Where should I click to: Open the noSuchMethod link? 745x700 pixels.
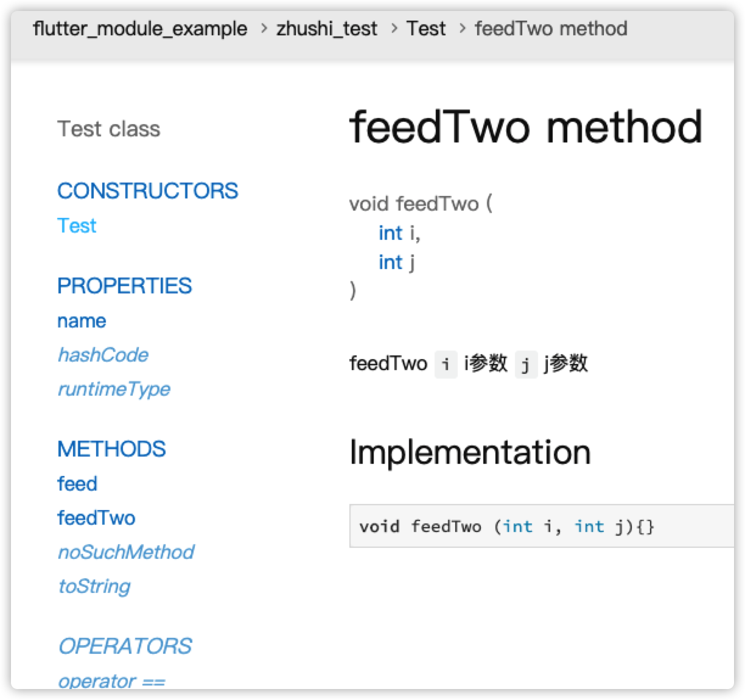[x=126, y=551]
